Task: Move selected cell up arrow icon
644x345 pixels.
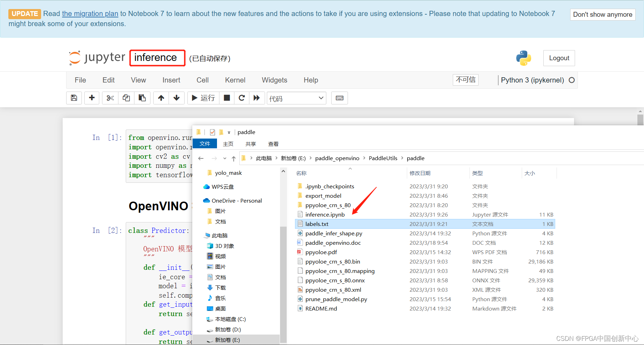Action: coord(161,98)
